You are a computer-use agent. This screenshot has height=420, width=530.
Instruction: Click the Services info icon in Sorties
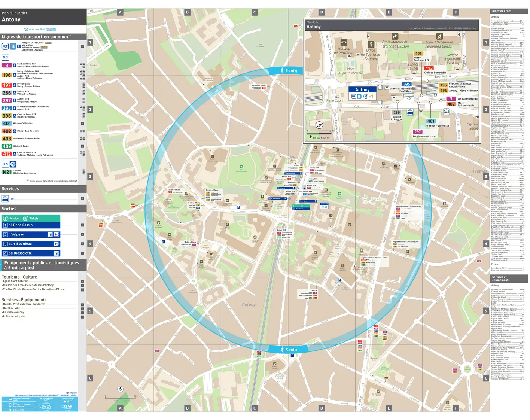coord(6,218)
